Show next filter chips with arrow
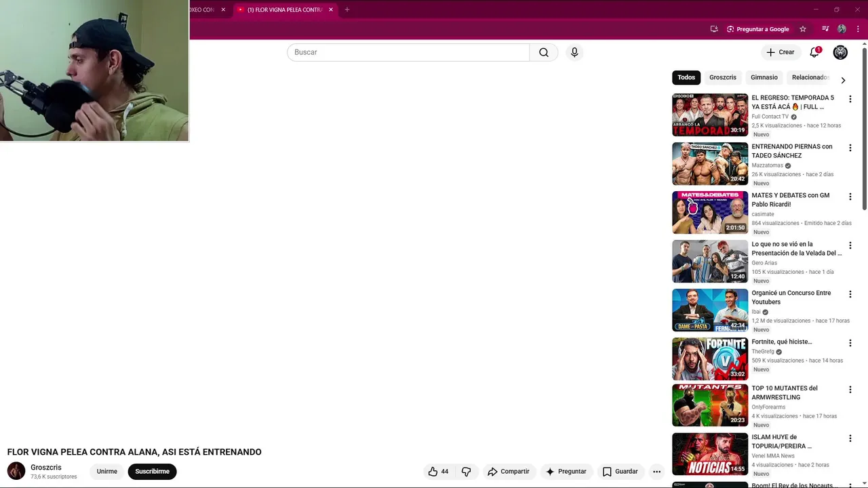This screenshot has width=868, height=488. (843, 80)
